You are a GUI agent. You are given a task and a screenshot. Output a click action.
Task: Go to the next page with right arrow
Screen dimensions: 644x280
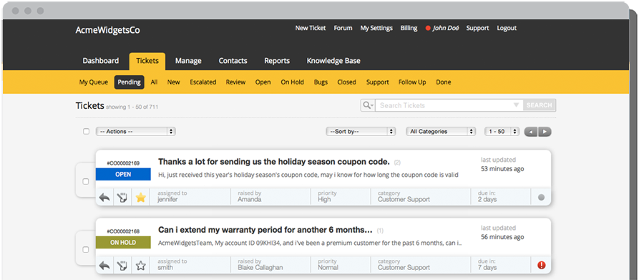click(545, 132)
